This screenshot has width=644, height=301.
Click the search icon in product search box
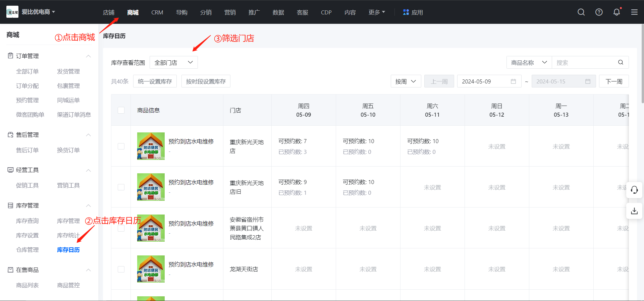coord(621,62)
